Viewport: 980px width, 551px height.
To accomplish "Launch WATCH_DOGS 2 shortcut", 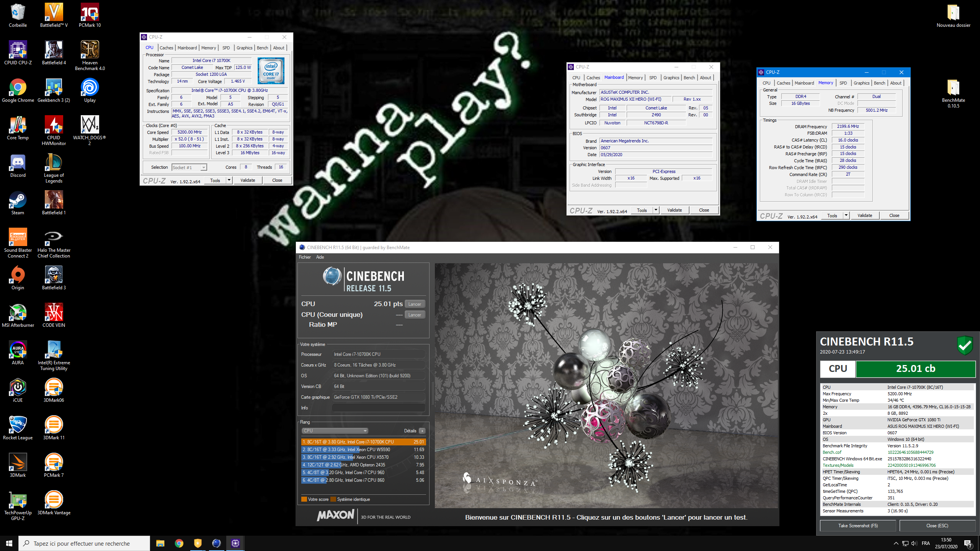I will (x=90, y=131).
